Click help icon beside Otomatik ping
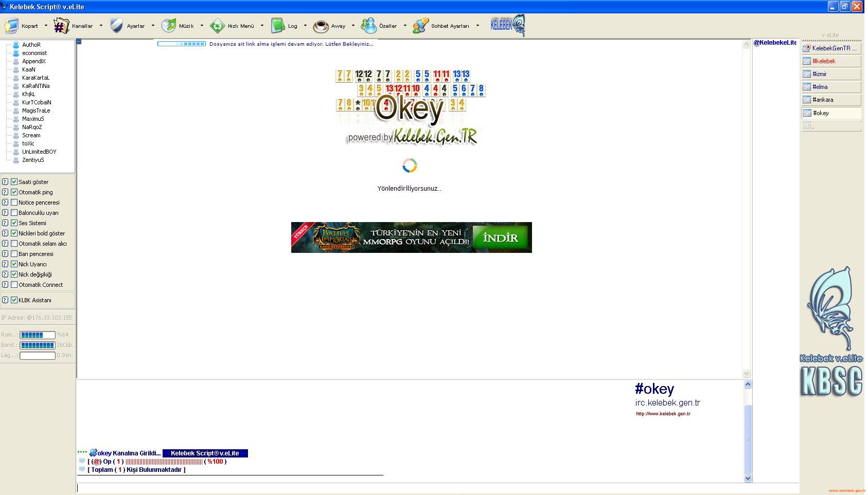The width and height of the screenshot is (868, 495). coord(5,192)
